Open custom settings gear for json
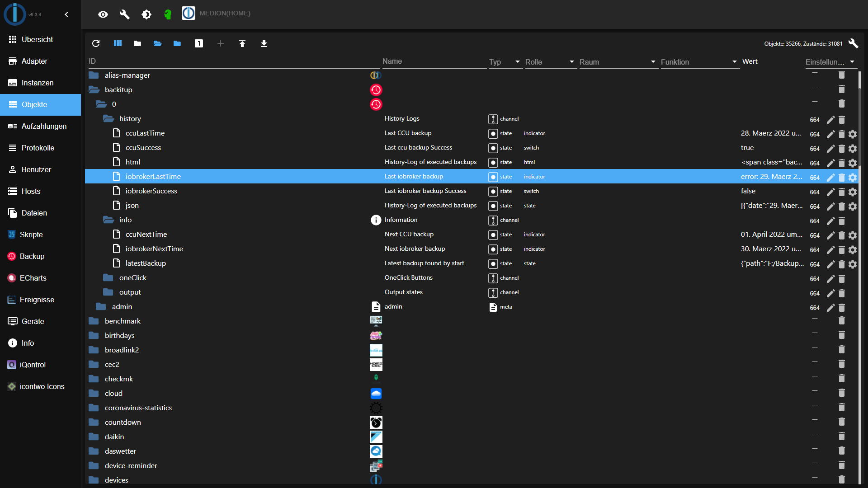This screenshot has height=488, width=868. coord(853,206)
